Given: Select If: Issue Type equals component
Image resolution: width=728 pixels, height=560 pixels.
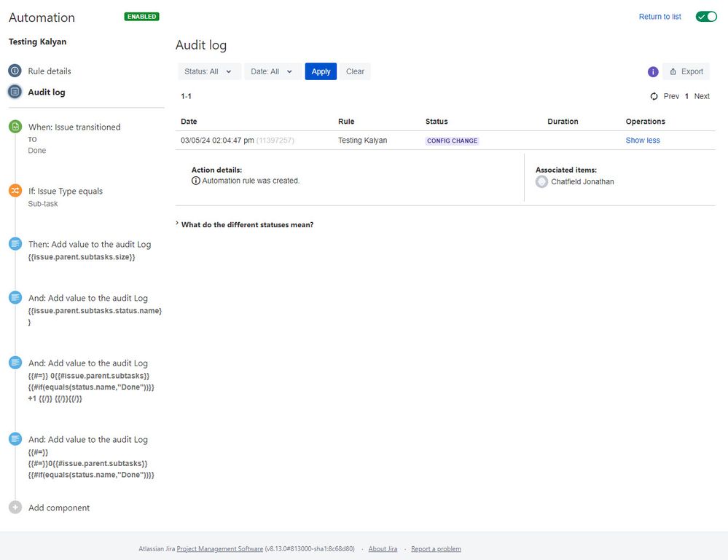Looking at the screenshot, I should (65, 197).
